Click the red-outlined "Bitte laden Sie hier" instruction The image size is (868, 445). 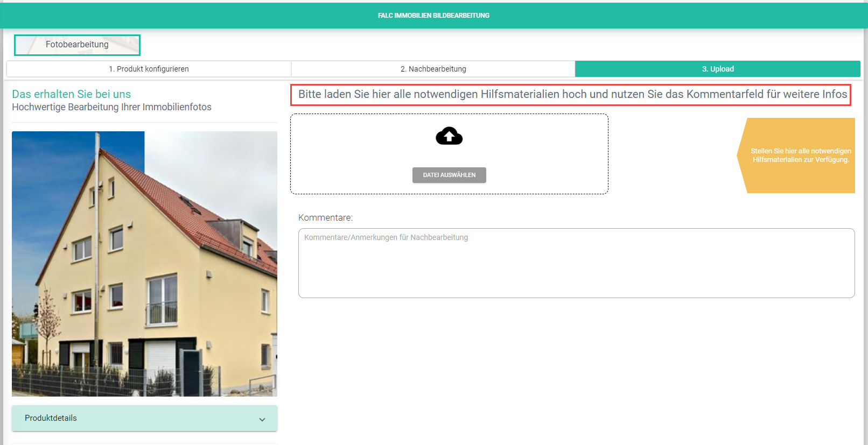pyautogui.click(x=572, y=95)
